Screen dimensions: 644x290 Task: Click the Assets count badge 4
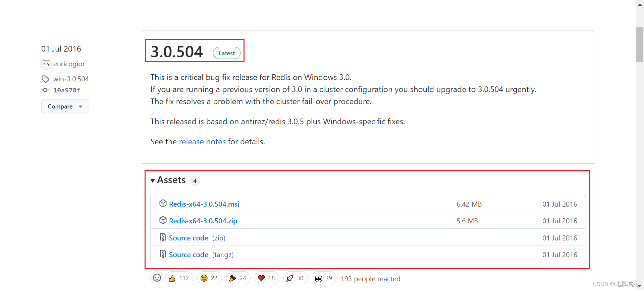point(195,181)
